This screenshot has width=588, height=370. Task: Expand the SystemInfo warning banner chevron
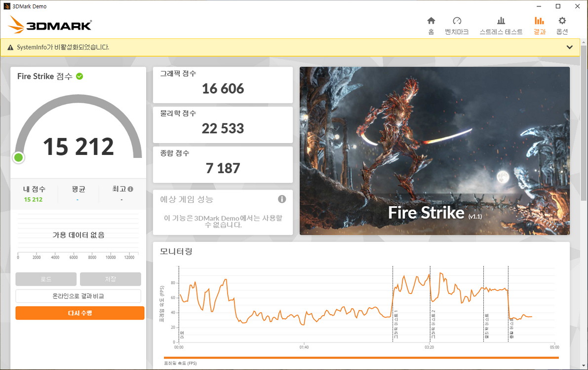(x=570, y=47)
